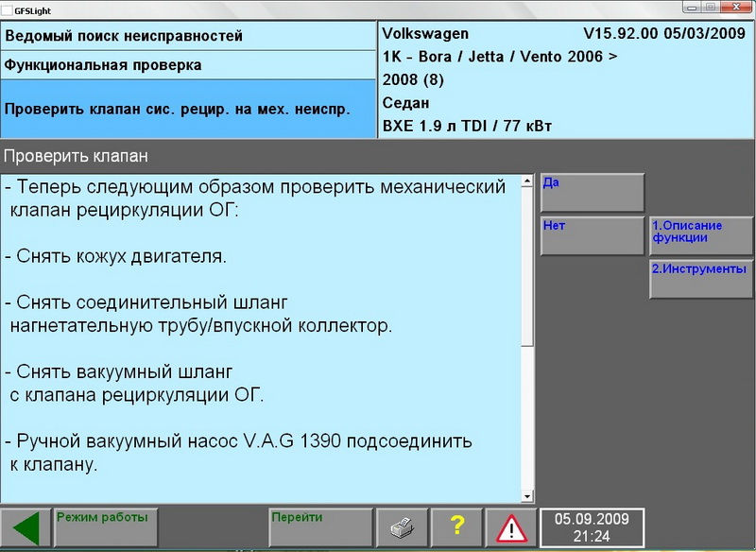Viewport: 756px width, 552px height.
Task: Select highlighted 'Проверить клапан сис. рецир.' row
Action: (x=188, y=110)
